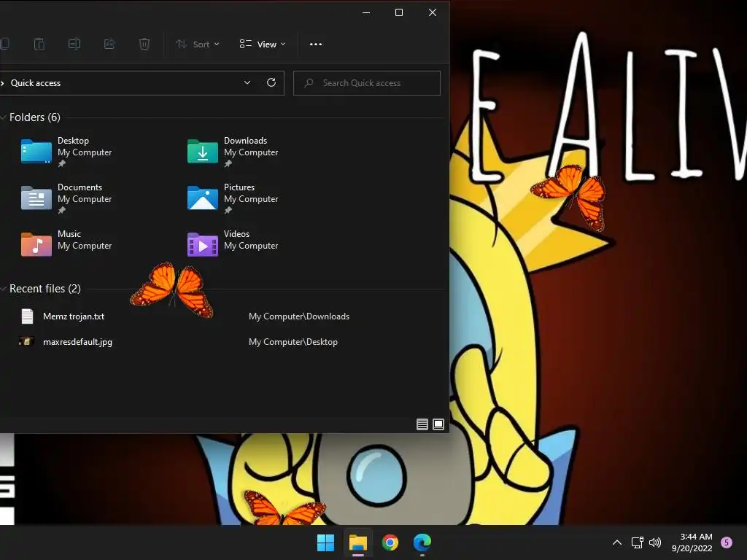The height and width of the screenshot is (560, 747).
Task: Click the Paste toolbar icon
Action: pyautogui.click(x=39, y=44)
